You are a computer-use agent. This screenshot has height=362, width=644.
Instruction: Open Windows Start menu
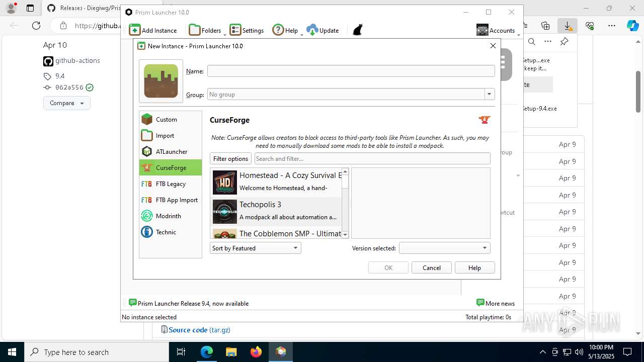(12, 352)
